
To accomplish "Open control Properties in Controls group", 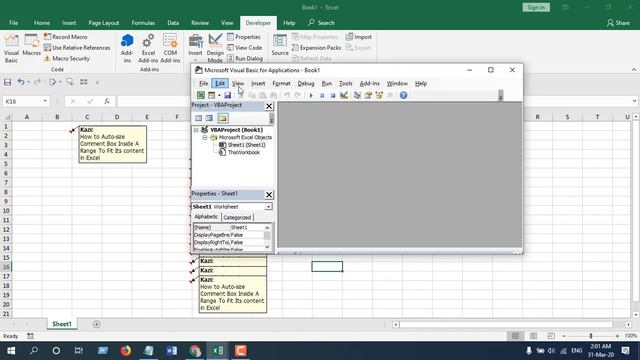I will tap(244, 37).
